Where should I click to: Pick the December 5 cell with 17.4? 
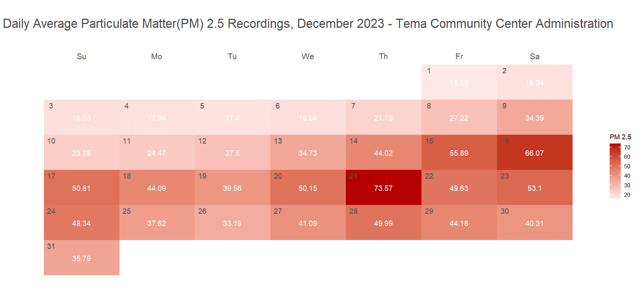coord(232,117)
